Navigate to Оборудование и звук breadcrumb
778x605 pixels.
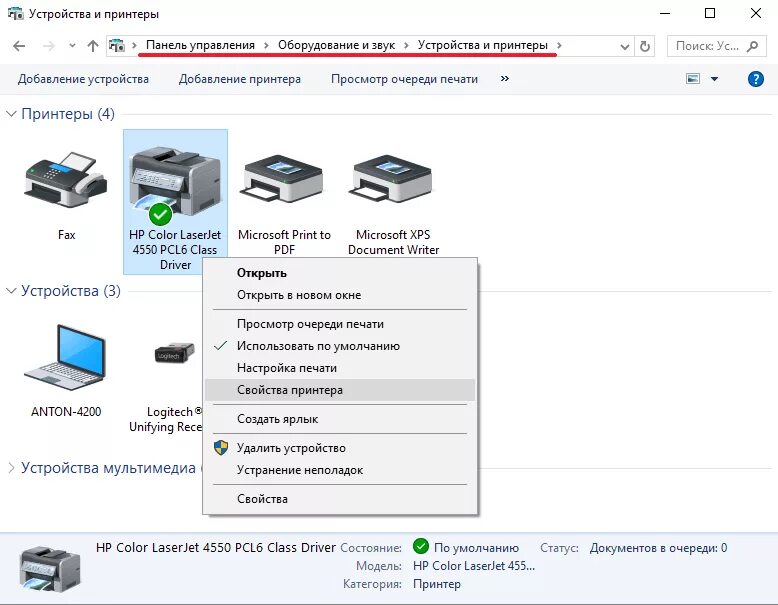click(336, 45)
